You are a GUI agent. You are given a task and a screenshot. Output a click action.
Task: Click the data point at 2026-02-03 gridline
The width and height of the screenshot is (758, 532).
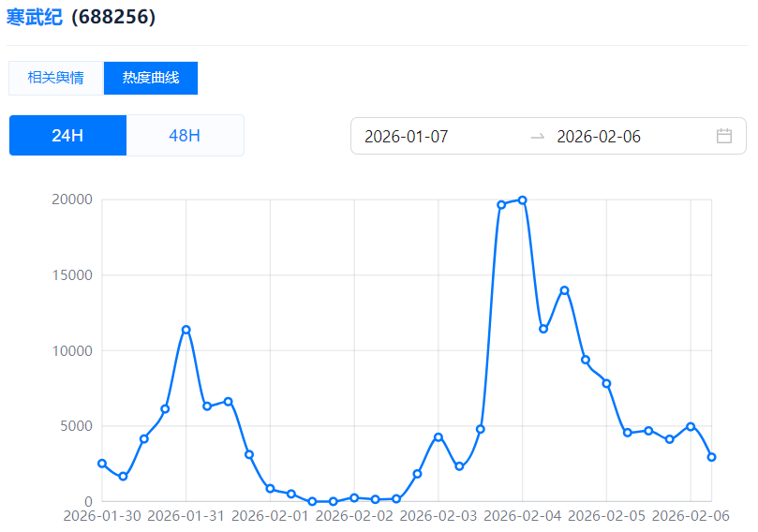[x=438, y=437]
